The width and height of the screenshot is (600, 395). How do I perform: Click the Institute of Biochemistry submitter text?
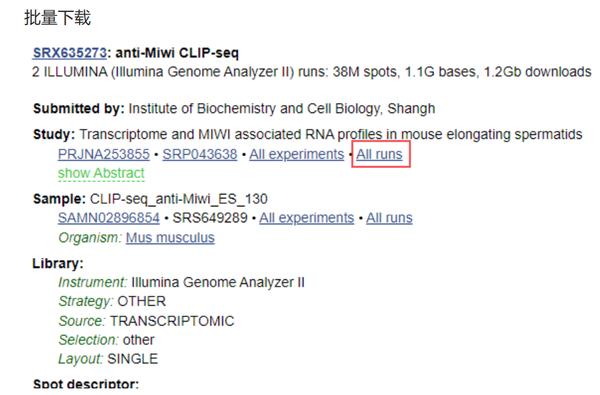click(282, 109)
